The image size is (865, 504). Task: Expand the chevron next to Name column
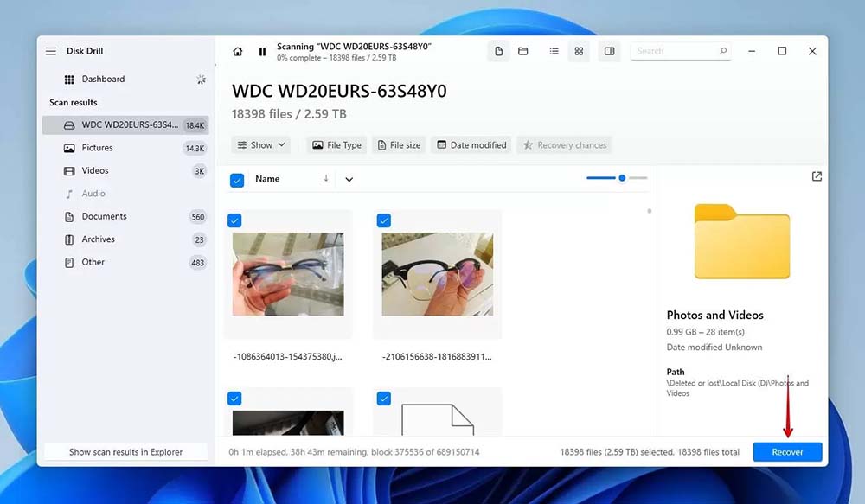349,180
